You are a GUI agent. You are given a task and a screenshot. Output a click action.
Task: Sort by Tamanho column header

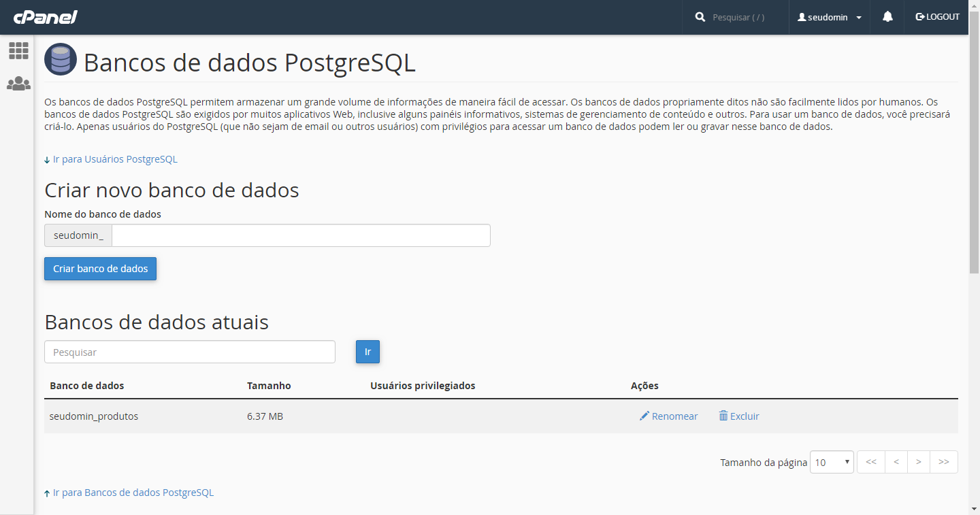tap(269, 386)
